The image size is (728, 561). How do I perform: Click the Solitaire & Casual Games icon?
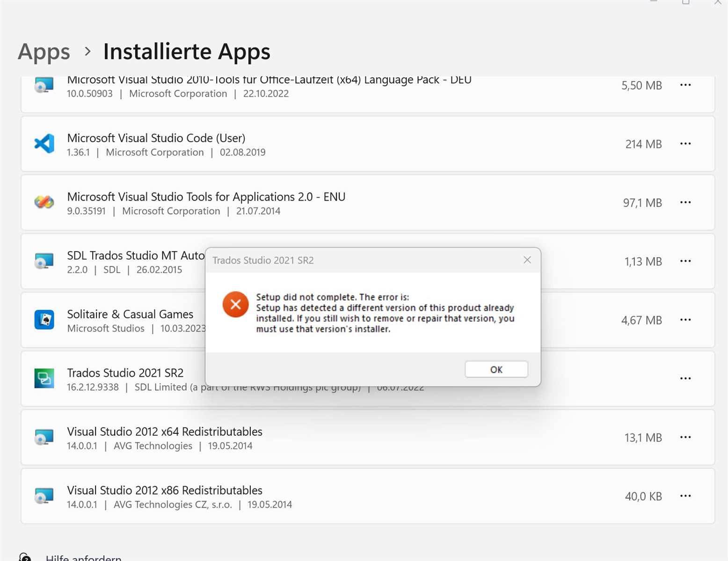44,320
